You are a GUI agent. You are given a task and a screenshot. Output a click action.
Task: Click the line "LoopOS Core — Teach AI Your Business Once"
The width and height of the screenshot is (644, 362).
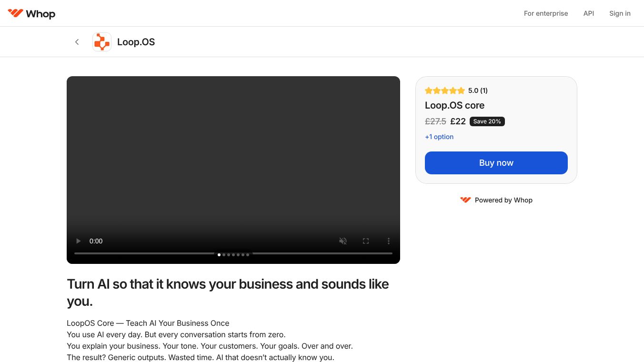[x=148, y=323]
